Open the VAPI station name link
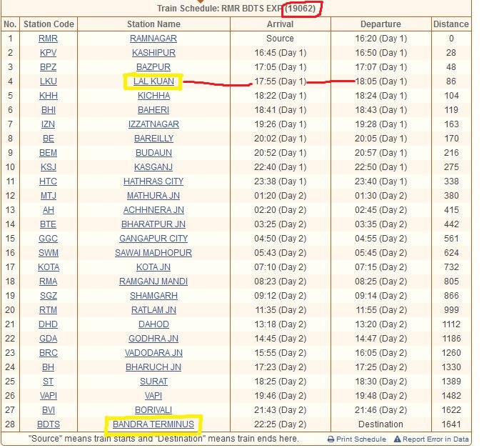 click(153, 395)
